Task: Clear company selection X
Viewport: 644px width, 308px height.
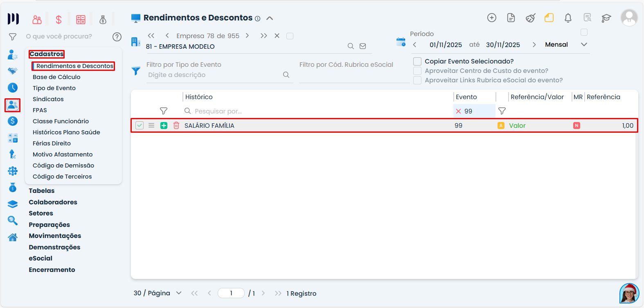Action: coord(277,36)
